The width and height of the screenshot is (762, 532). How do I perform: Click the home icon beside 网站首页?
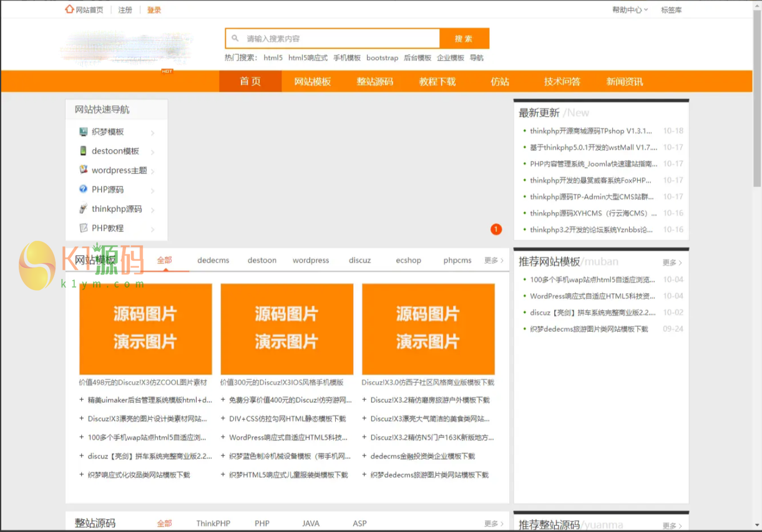pyautogui.click(x=69, y=9)
